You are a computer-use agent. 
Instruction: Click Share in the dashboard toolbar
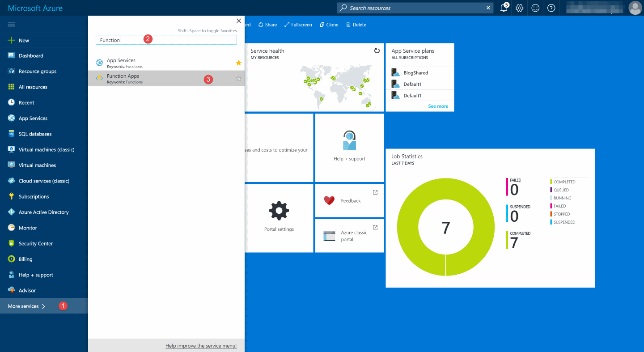point(267,25)
